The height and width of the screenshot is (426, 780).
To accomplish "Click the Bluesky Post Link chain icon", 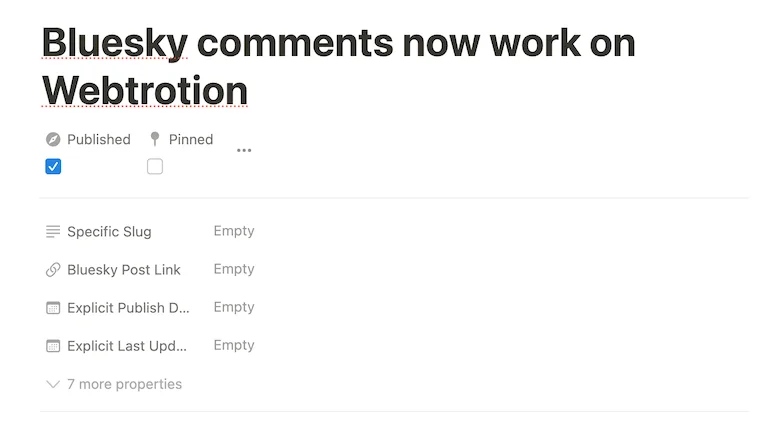I will 53,270.
